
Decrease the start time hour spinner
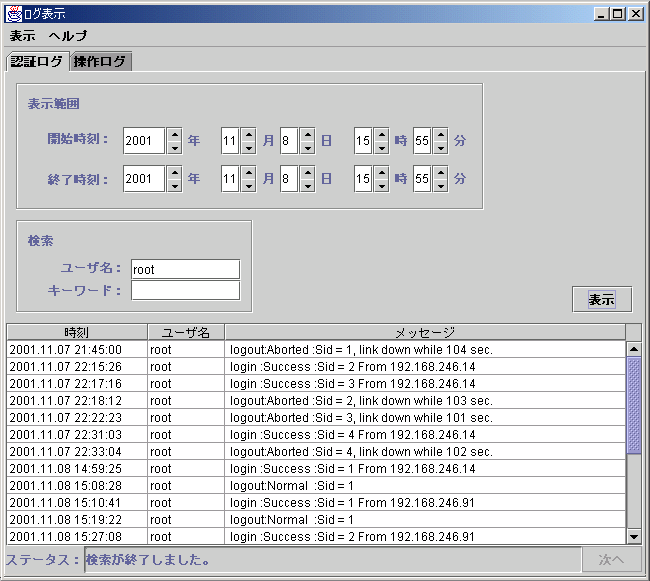point(381,148)
